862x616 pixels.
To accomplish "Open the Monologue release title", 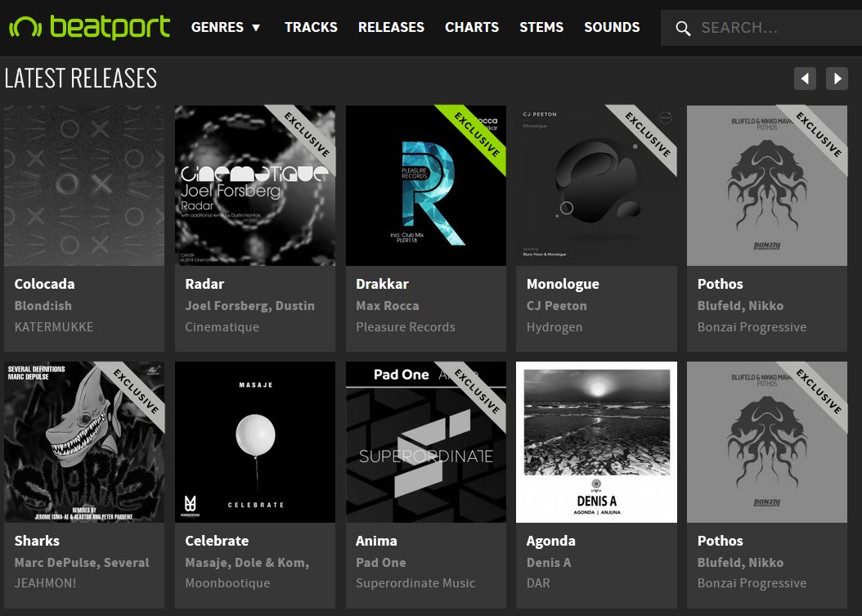I will coord(563,285).
